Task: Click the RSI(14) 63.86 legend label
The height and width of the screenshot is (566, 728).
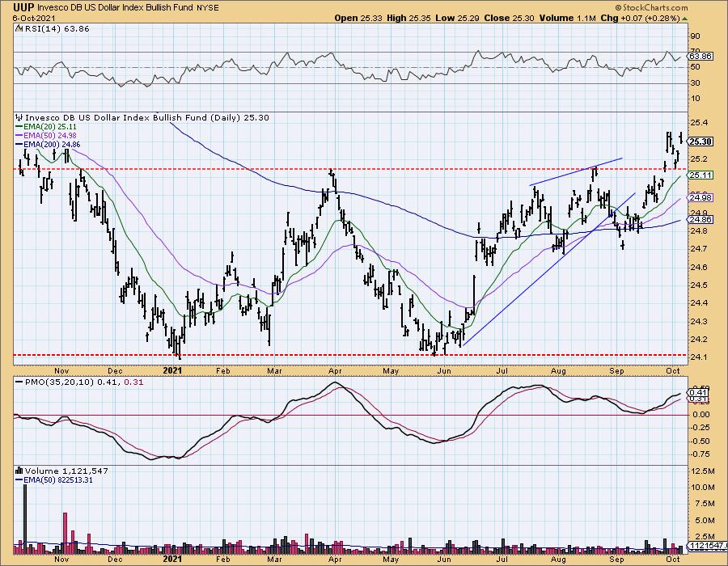Action: (56, 29)
